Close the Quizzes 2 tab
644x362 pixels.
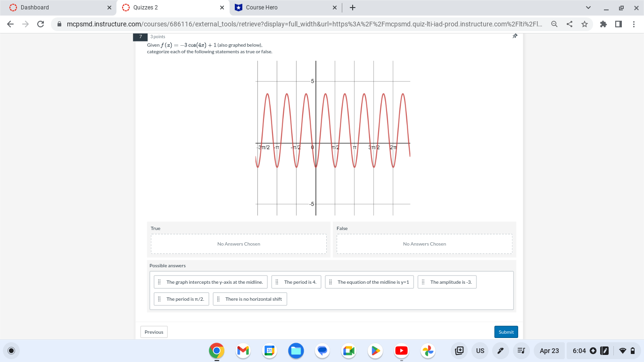(222, 8)
